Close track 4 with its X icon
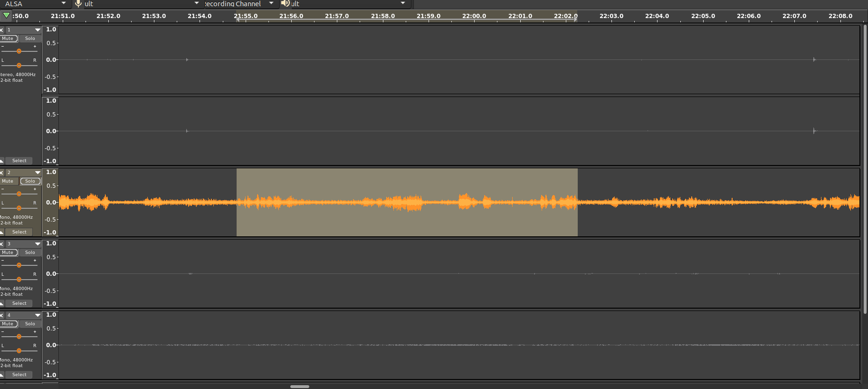868x389 pixels. coord(1,315)
